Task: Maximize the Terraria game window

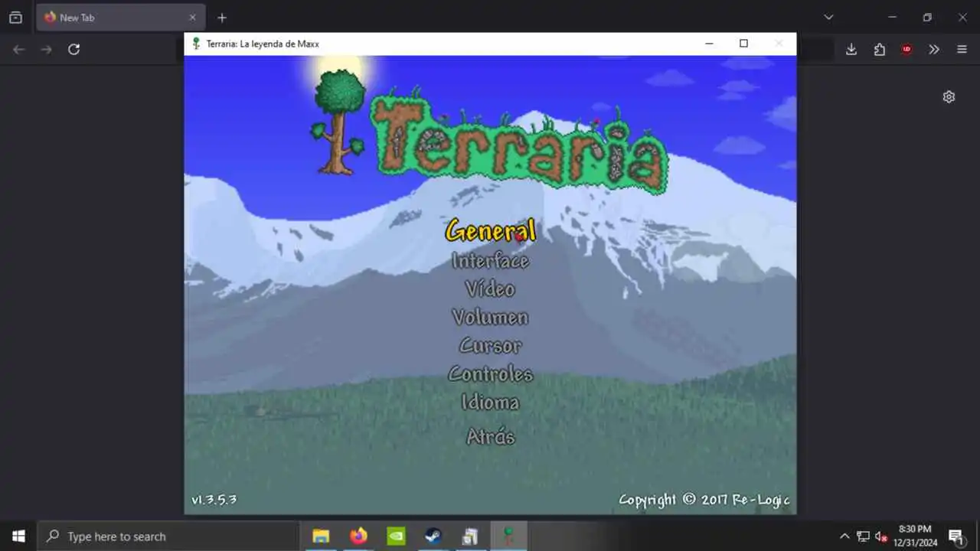Action: coord(743,44)
